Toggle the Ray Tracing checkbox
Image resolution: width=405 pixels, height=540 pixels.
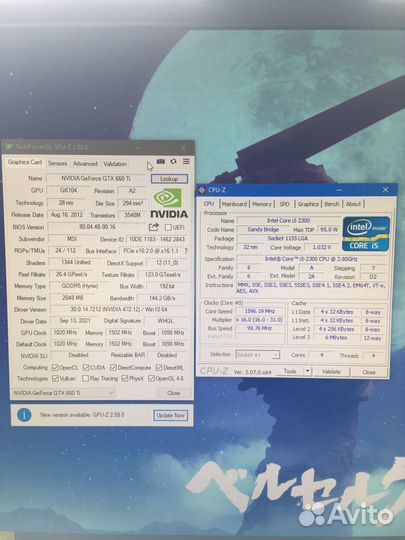pos(85,378)
